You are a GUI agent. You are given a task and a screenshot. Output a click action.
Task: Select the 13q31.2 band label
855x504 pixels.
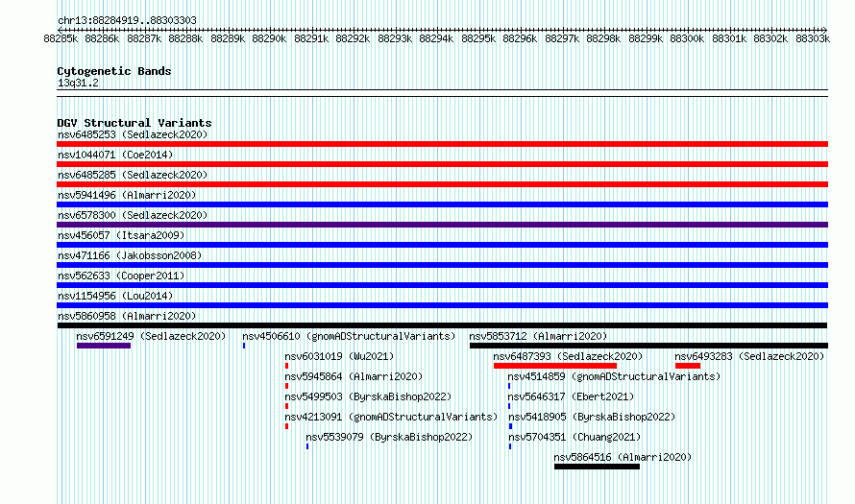point(78,83)
